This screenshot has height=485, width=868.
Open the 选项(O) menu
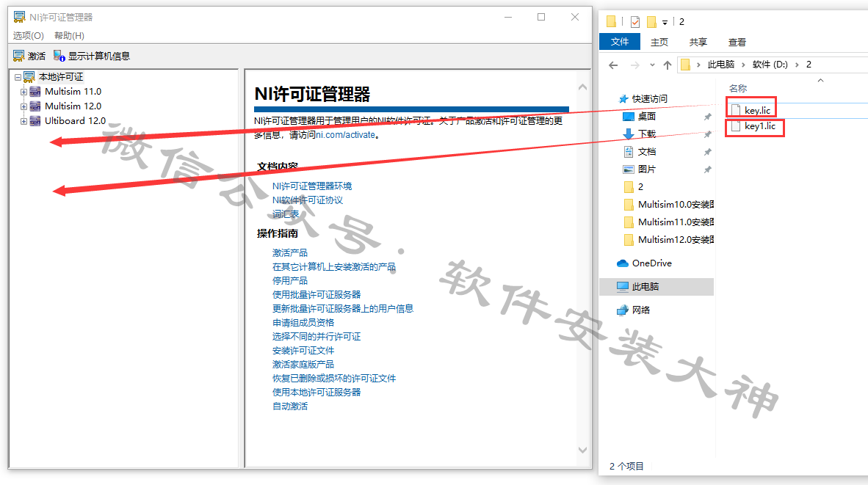pyautogui.click(x=28, y=35)
